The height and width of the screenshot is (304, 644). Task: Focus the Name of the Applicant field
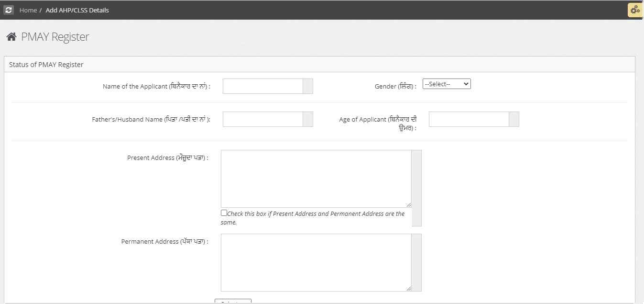click(x=263, y=86)
